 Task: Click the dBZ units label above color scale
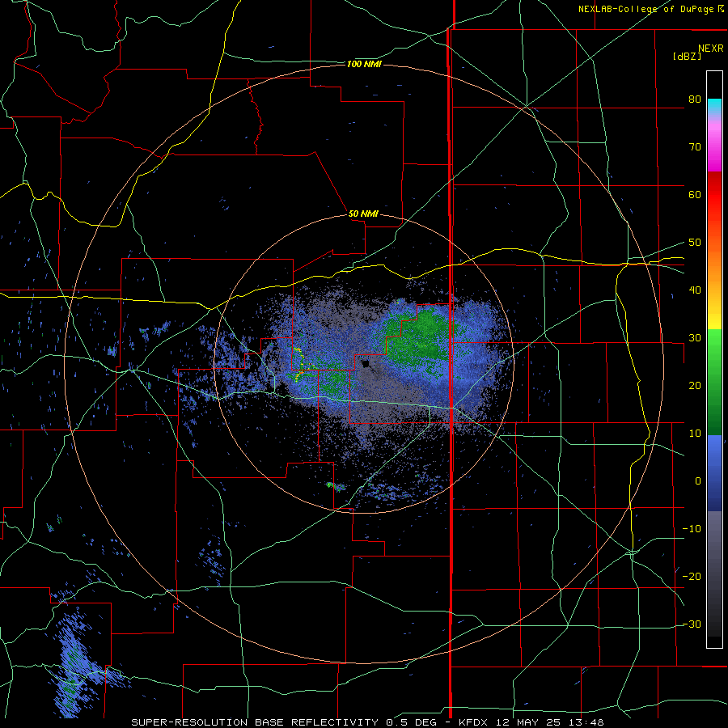[x=687, y=56]
